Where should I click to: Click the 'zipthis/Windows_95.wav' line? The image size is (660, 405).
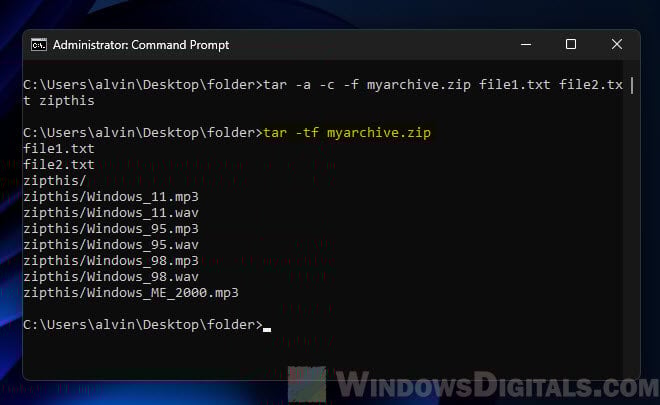[x=111, y=245]
